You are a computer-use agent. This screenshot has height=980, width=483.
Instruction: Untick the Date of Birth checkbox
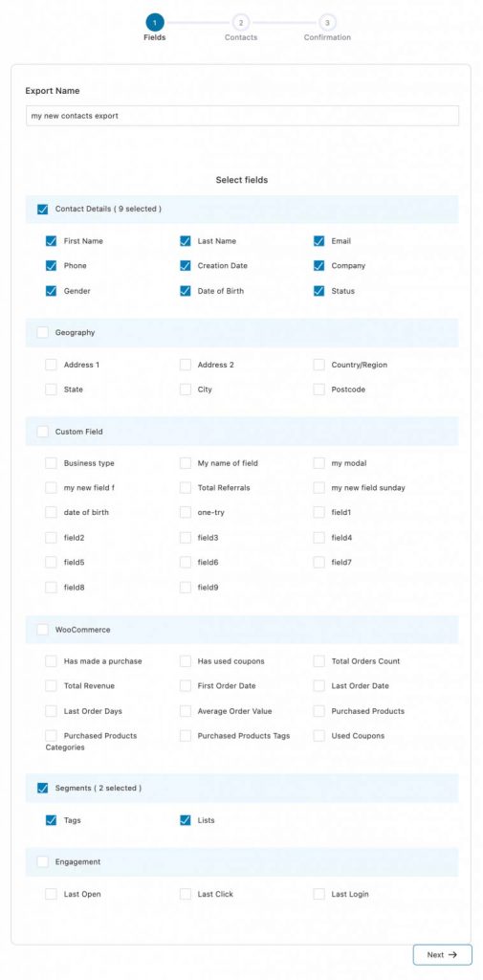(185, 291)
